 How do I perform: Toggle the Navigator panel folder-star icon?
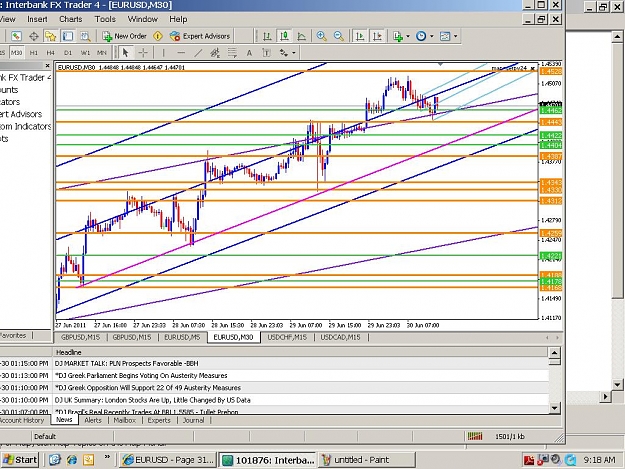click(x=51, y=36)
